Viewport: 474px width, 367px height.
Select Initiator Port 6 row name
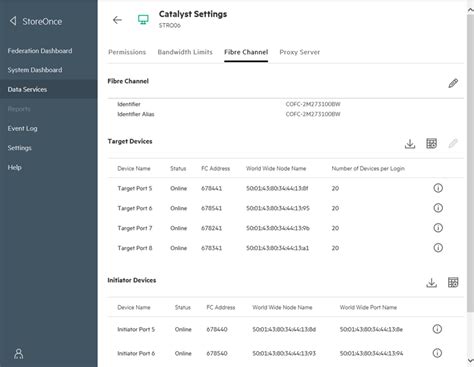point(136,353)
